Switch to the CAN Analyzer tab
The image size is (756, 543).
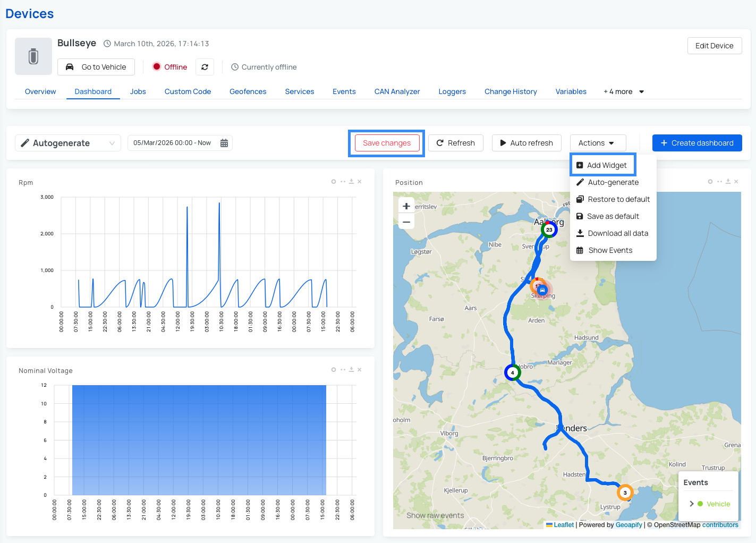coord(397,92)
